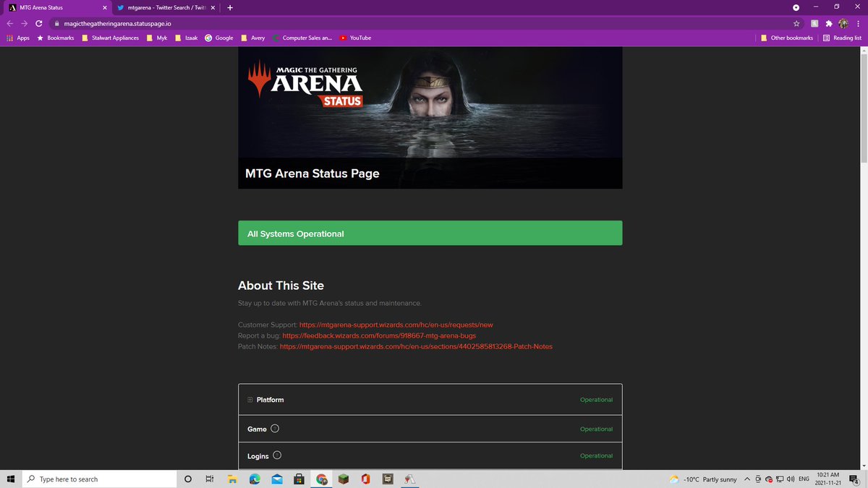Open a new tab with plus button
868x488 pixels.
[x=230, y=7]
